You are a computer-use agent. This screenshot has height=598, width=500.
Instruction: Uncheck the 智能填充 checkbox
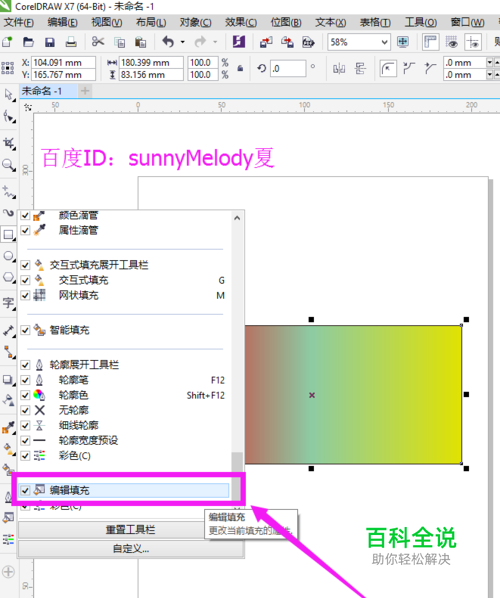(x=25, y=330)
